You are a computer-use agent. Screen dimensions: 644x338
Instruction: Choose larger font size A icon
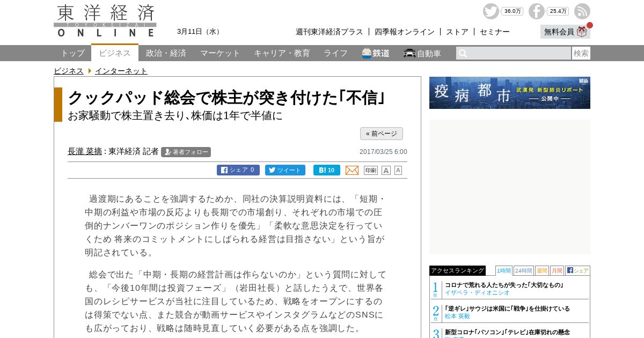coord(386,170)
